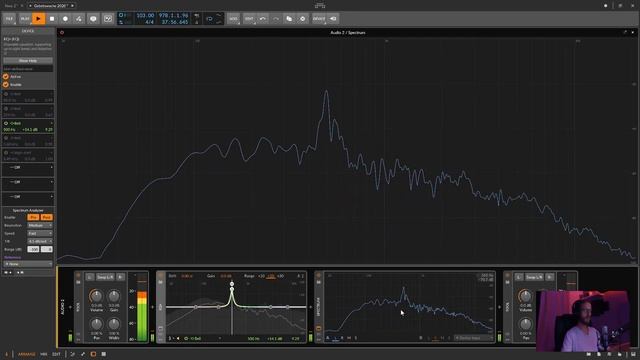Start playback with the orange Play button
This screenshot has width=640, height=360.
[38, 18]
